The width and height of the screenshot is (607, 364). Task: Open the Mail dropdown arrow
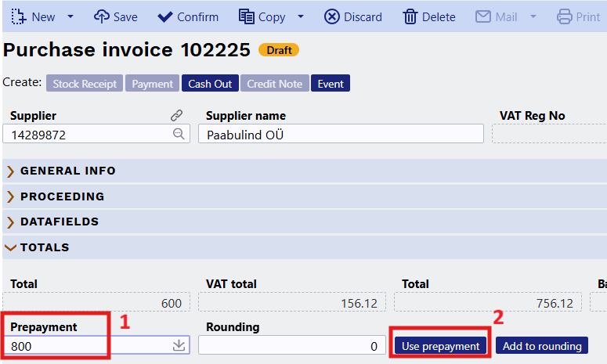click(x=533, y=16)
